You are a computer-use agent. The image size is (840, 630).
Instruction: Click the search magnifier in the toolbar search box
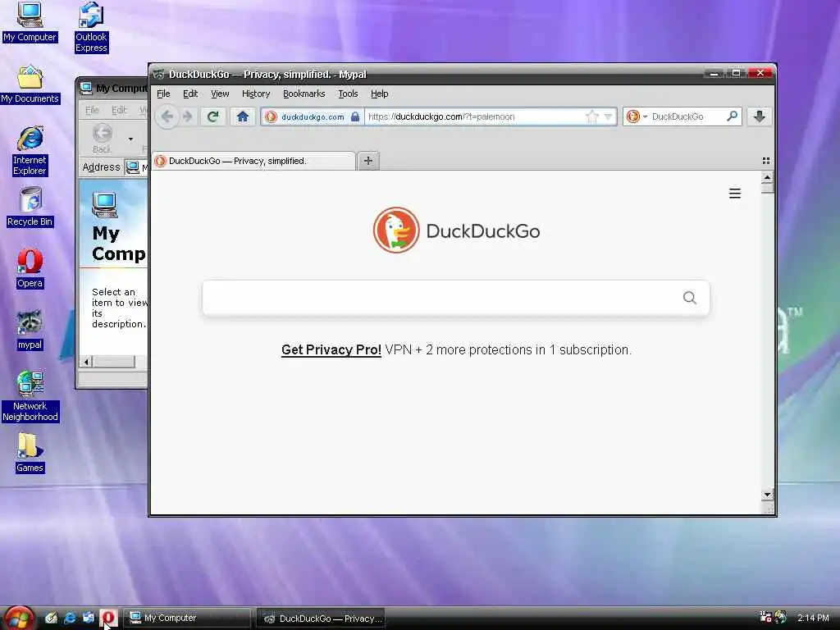732,116
